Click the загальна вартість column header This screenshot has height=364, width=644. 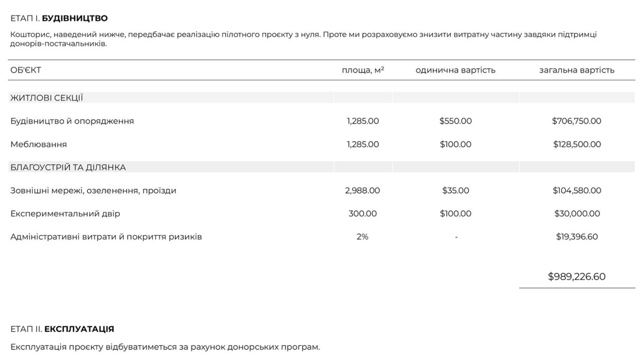tap(577, 70)
